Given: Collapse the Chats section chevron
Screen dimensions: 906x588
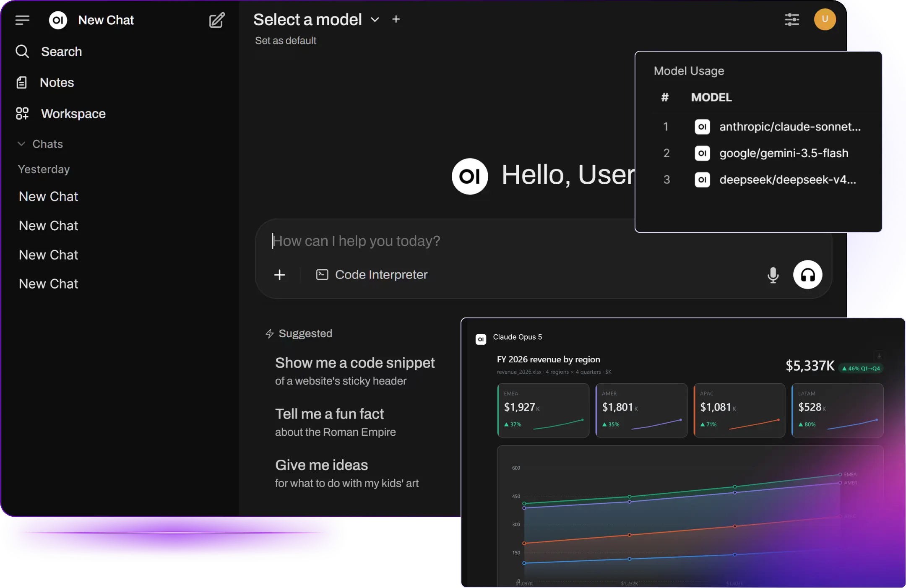Looking at the screenshot, I should click(x=21, y=144).
